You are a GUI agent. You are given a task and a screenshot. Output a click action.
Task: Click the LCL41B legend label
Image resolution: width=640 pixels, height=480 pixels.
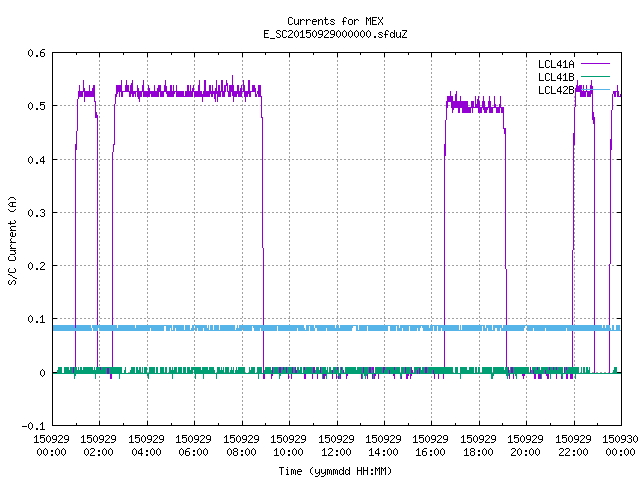coord(556,77)
